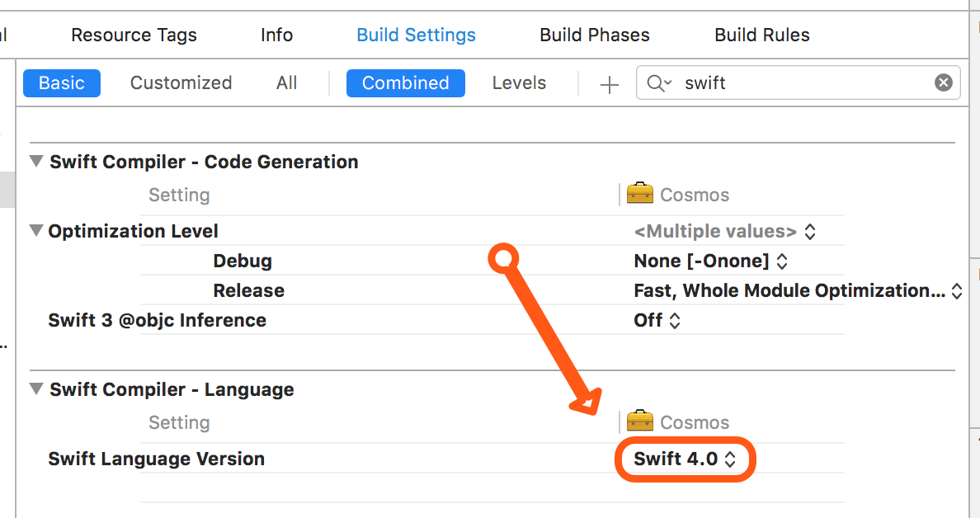The image size is (980, 518).
Task: Collapse the Swift Compiler - Code Generation section
Action: [x=35, y=162]
